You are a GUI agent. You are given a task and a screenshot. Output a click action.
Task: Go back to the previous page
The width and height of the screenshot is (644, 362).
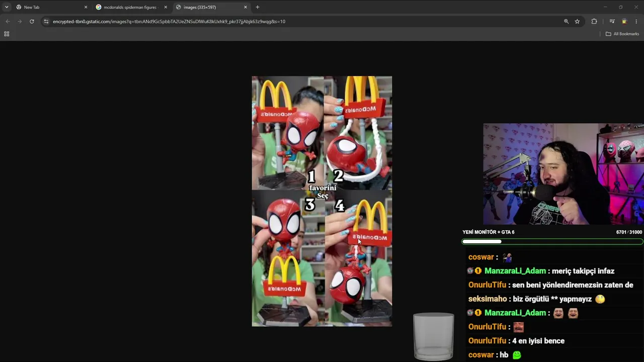click(8, 22)
